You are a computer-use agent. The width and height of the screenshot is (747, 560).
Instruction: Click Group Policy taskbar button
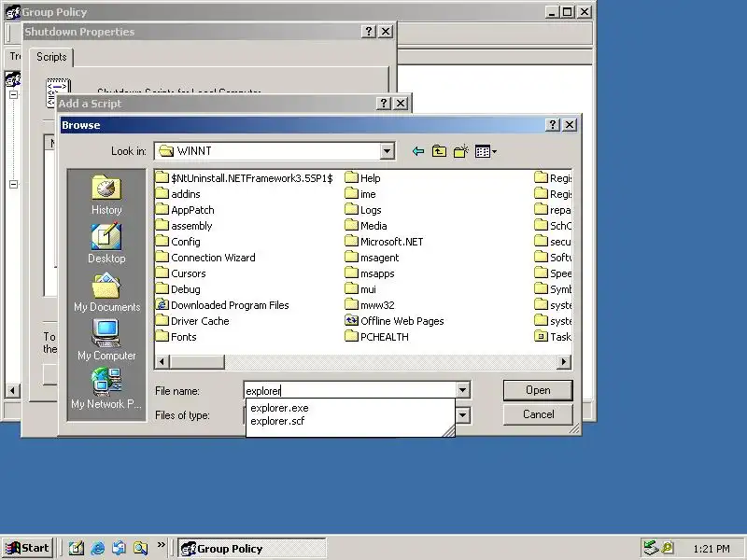coord(252,549)
